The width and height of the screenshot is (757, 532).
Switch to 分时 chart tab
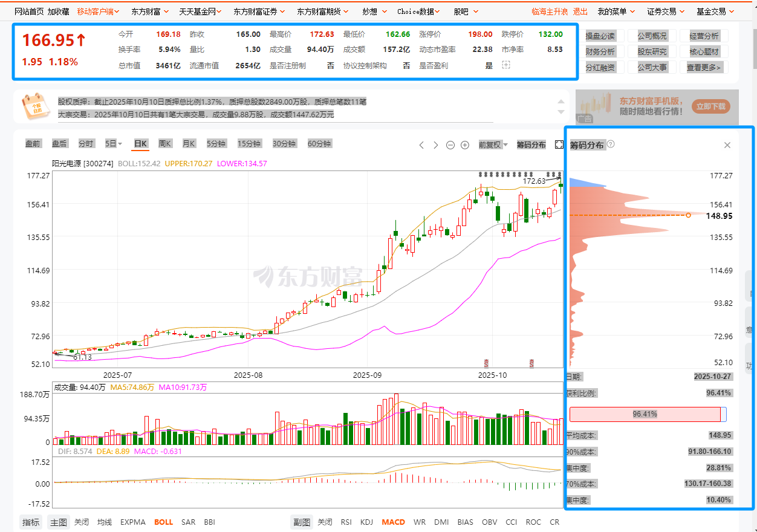[86, 144]
